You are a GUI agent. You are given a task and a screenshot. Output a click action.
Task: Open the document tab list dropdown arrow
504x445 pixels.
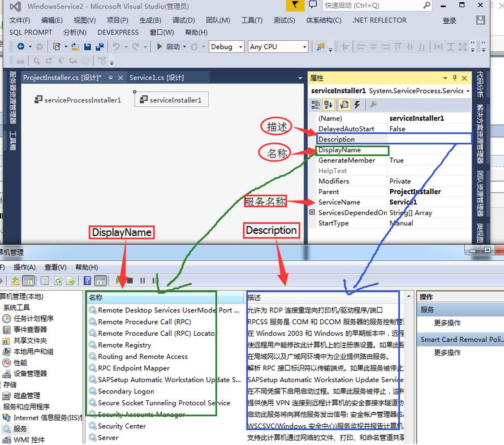point(300,78)
